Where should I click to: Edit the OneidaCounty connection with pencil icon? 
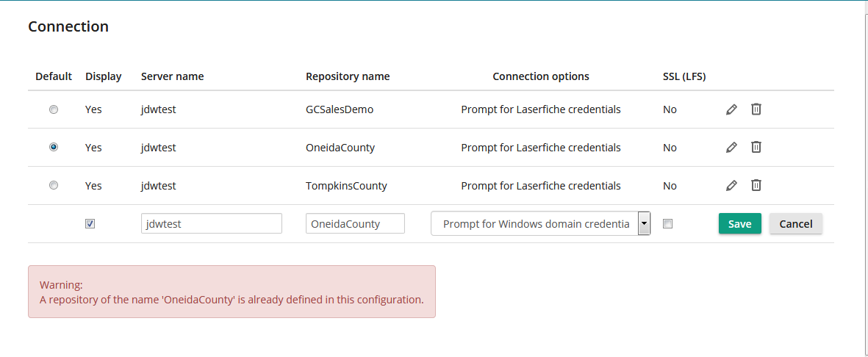click(731, 147)
